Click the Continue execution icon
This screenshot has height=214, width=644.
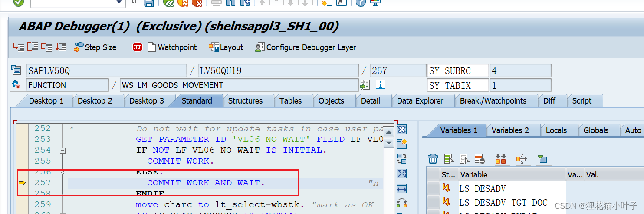click(60, 47)
